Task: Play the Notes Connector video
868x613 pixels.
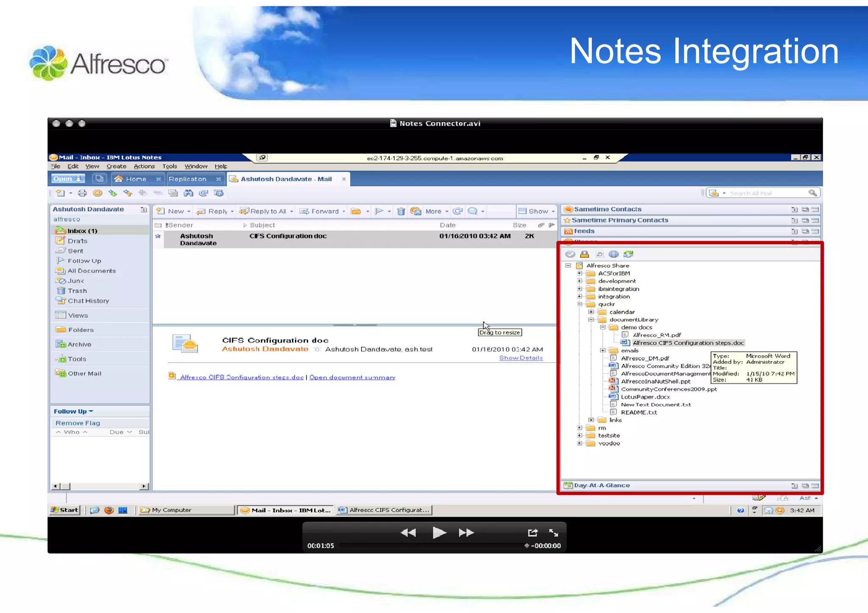Action: point(439,533)
